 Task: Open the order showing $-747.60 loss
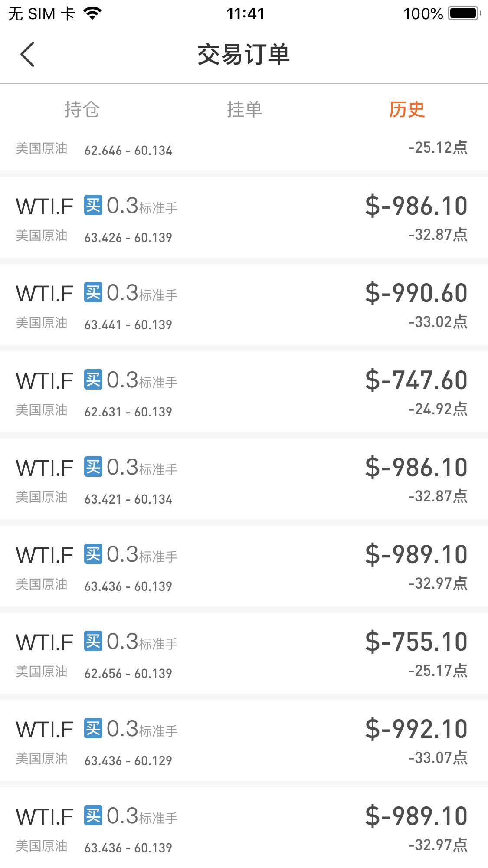pyautogui.click(x=244, y=392)
